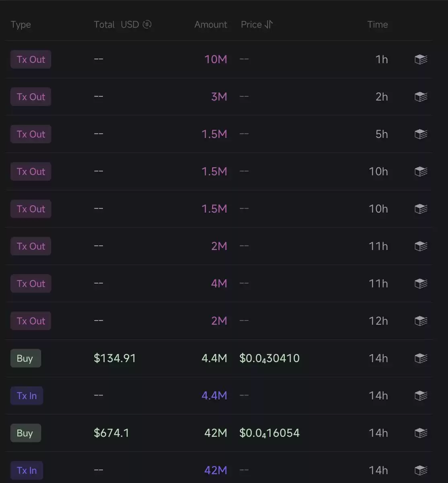448x483 pixels.
Task: Open explorer icon for 42M Tx In row
Action: click(x=421, y=470)
